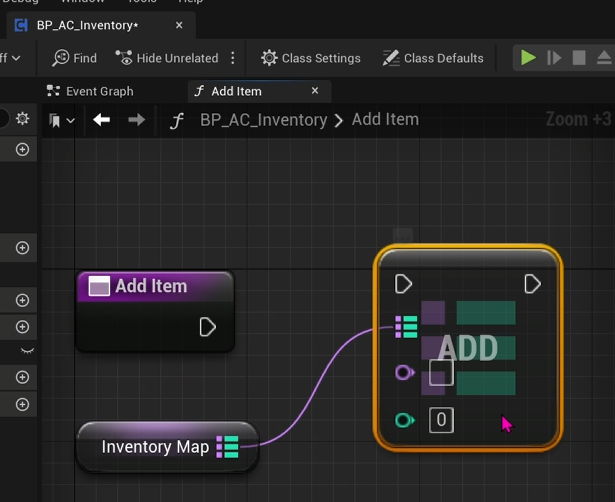This screenshot has height=502, width=615.
Task: Switch to the Event Graph tab
Action: 90,91
